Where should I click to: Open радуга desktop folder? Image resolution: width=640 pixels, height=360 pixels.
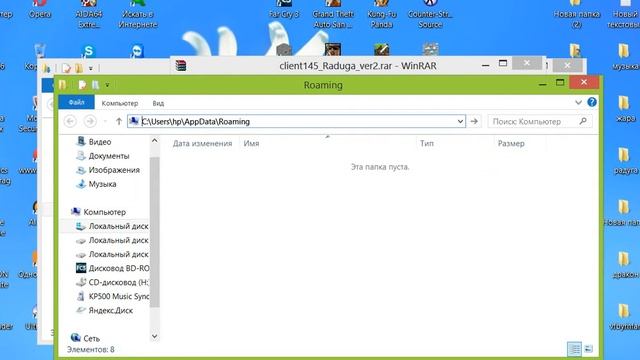(x=624, y=161)
